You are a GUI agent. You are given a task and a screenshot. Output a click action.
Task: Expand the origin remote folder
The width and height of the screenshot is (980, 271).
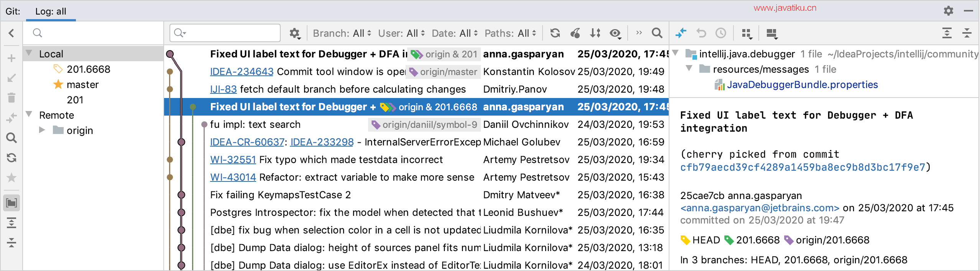42,130
